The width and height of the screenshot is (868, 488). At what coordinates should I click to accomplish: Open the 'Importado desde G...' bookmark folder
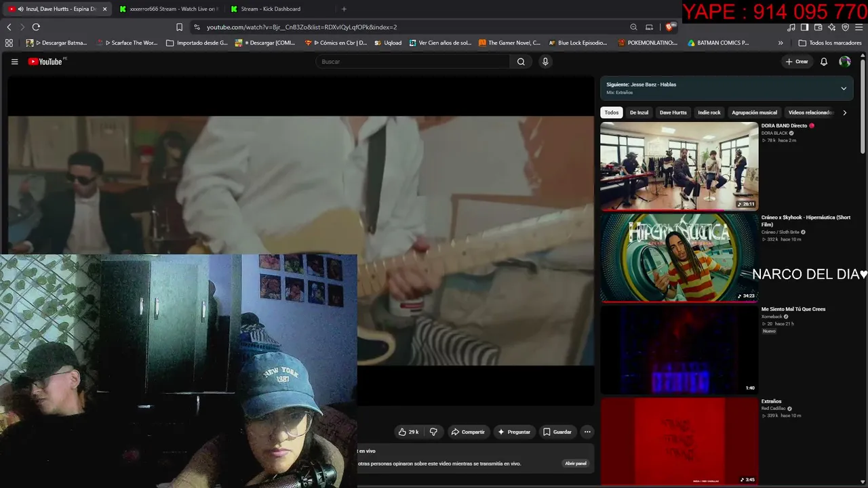[x=197, y=43]
